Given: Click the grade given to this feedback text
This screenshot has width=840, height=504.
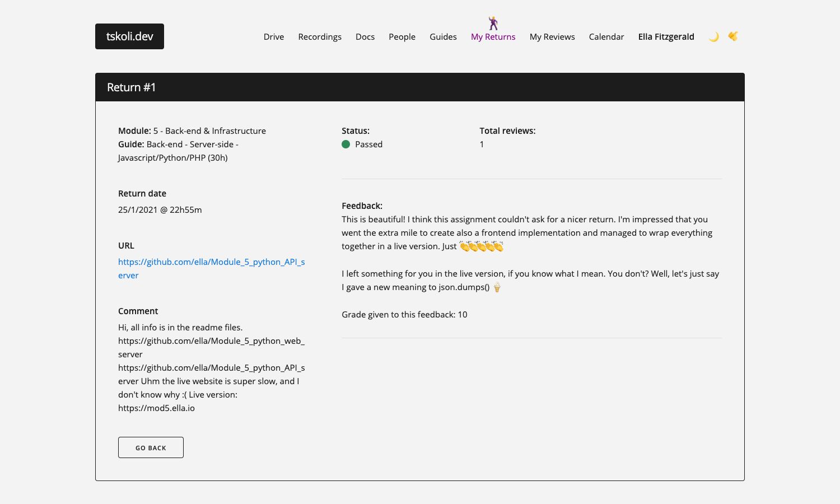Looking at the screenshot, I should pos(404,315).
